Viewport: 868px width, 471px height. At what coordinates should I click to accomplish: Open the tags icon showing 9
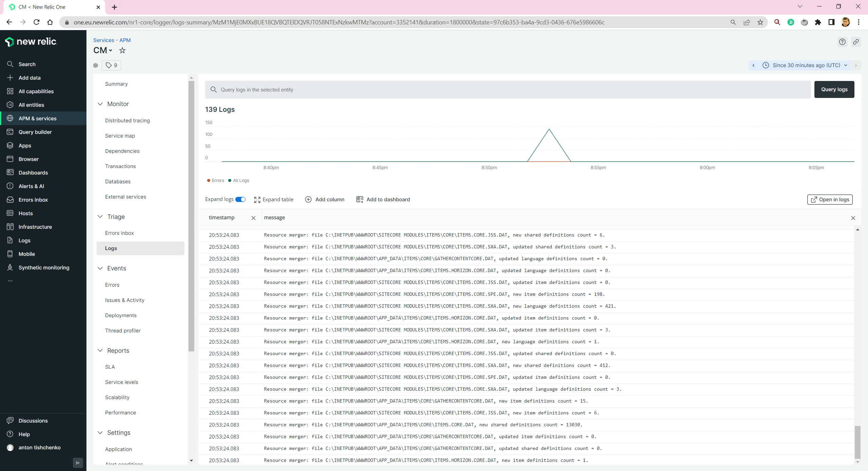[111, 65]
